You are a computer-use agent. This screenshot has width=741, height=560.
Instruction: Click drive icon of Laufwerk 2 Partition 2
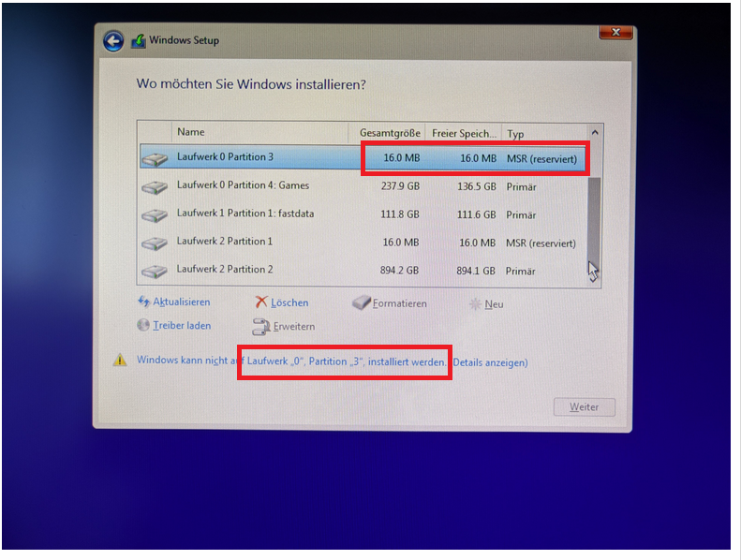click(x=155, y=272)
